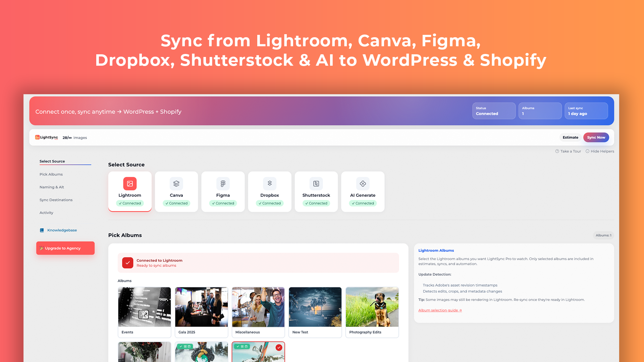Screen dimensions: 644x362
Task: Go to Pick Albums step
Action: 51,174
